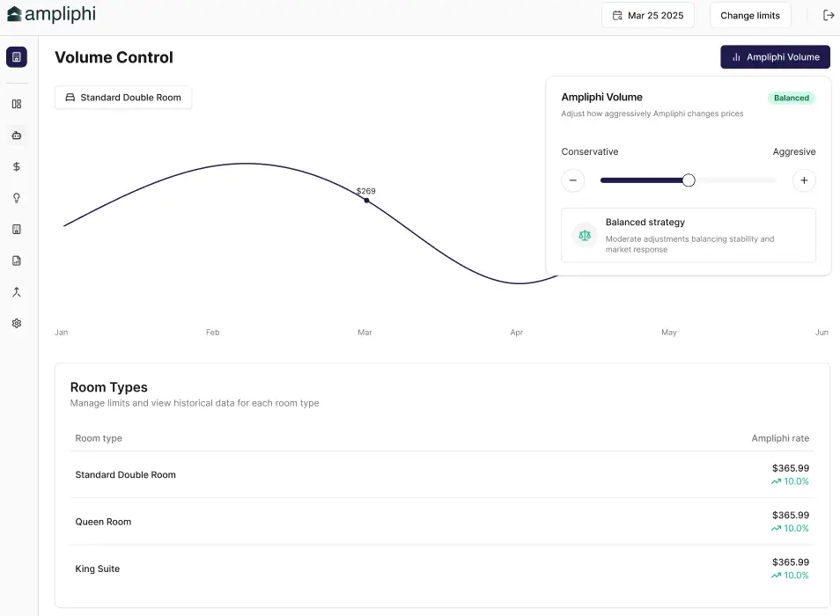Log out using the exit arrow icon
This screenshot has width=840, height=616.
coord(828,15)
